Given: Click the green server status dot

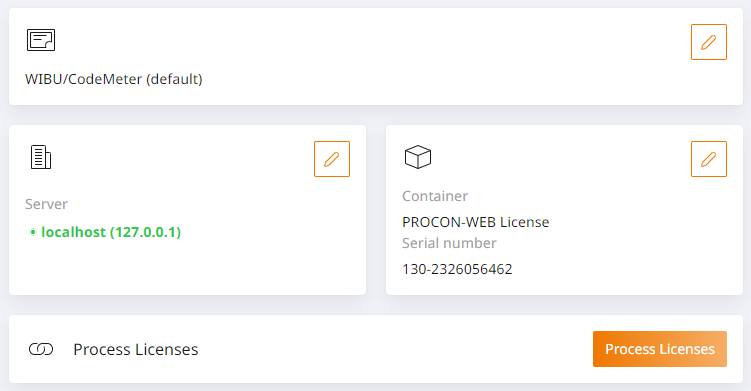Looking at the screenshot, I should pyautogui.click(x=33, y=232).
